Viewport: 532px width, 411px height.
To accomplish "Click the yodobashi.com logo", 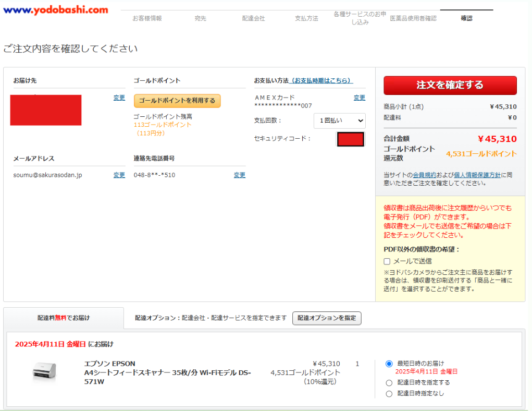I will (x=55, y=10).
